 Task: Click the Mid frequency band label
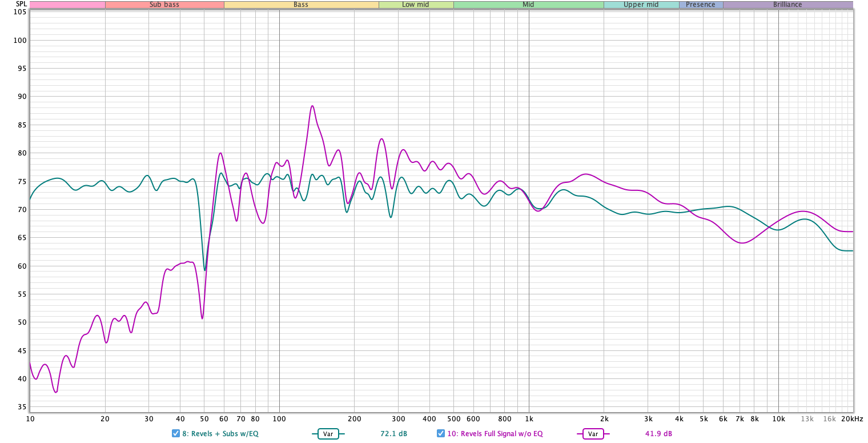[x=528, y=5]
